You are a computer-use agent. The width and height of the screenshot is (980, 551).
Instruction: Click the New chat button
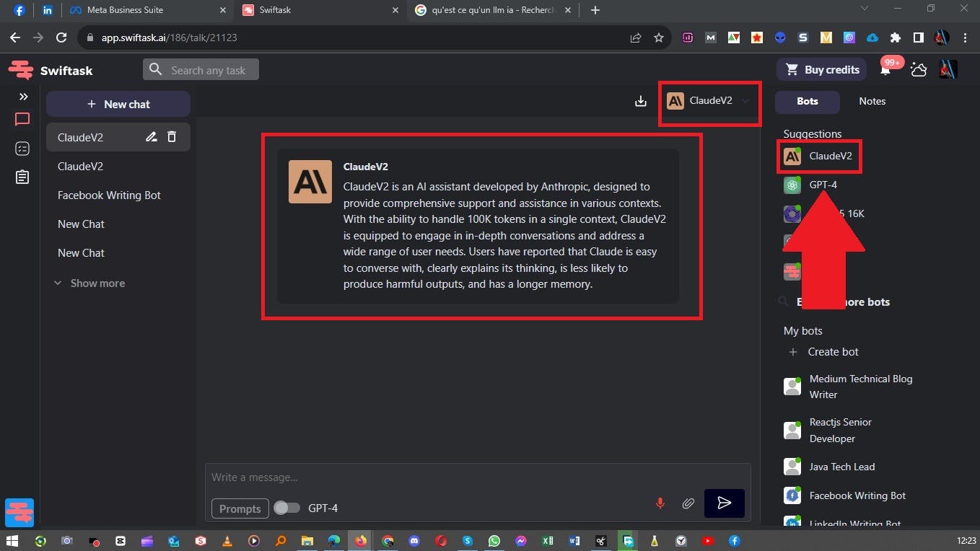point(118,104)
